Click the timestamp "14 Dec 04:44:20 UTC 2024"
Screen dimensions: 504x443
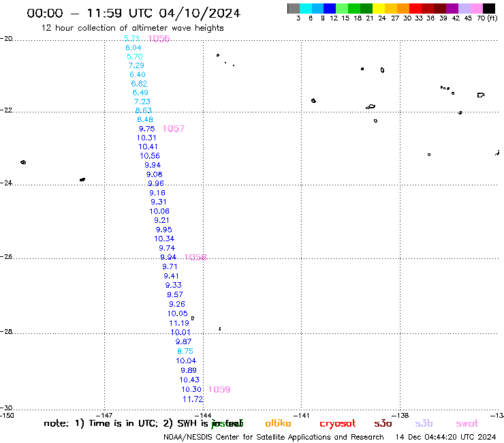tap(446, 438)
